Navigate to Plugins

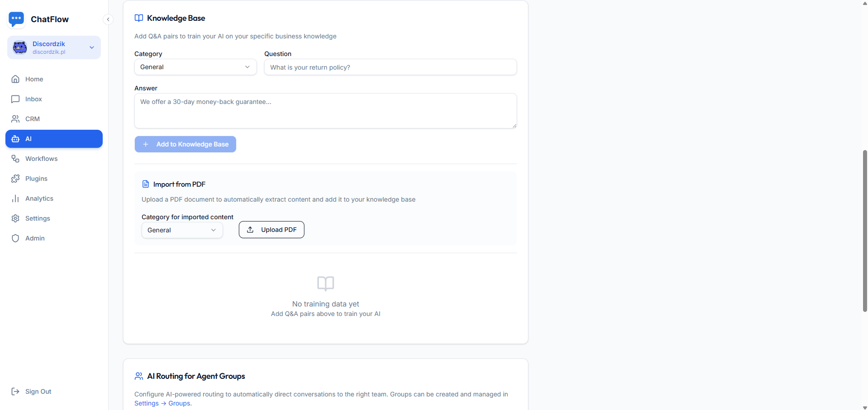36,179
